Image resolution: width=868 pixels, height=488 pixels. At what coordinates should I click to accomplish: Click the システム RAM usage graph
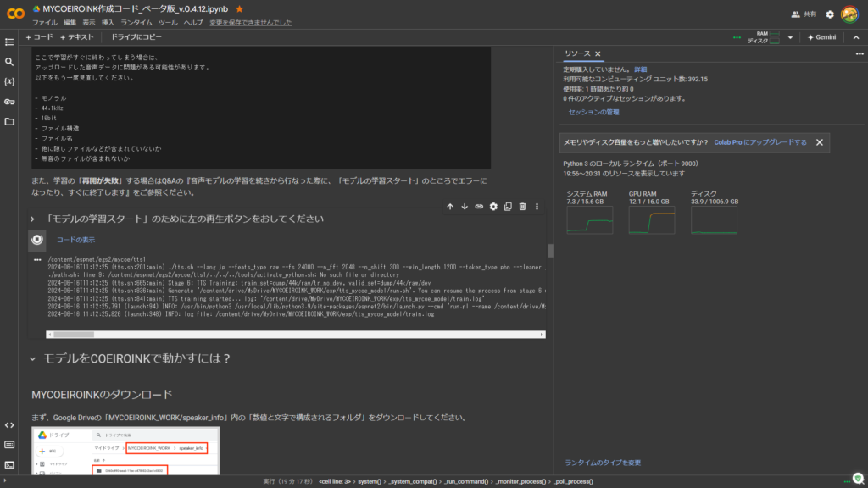click(590, 220)
